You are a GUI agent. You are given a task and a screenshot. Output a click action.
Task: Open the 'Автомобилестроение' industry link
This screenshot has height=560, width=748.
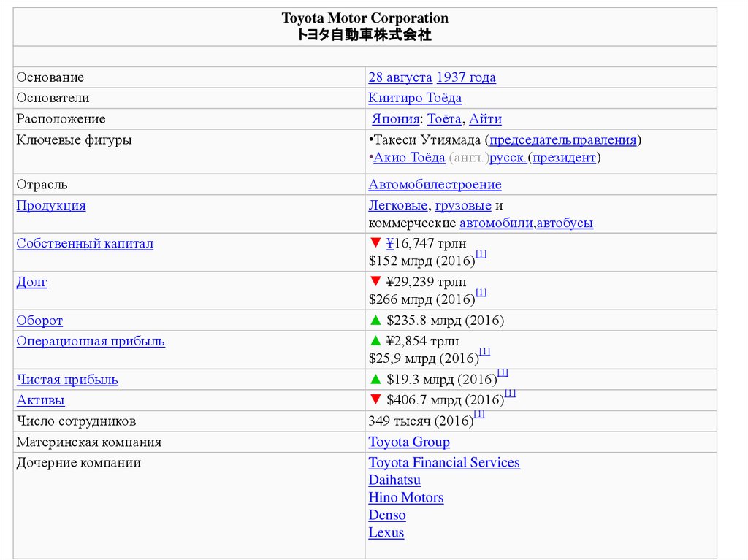click(435, 185)
